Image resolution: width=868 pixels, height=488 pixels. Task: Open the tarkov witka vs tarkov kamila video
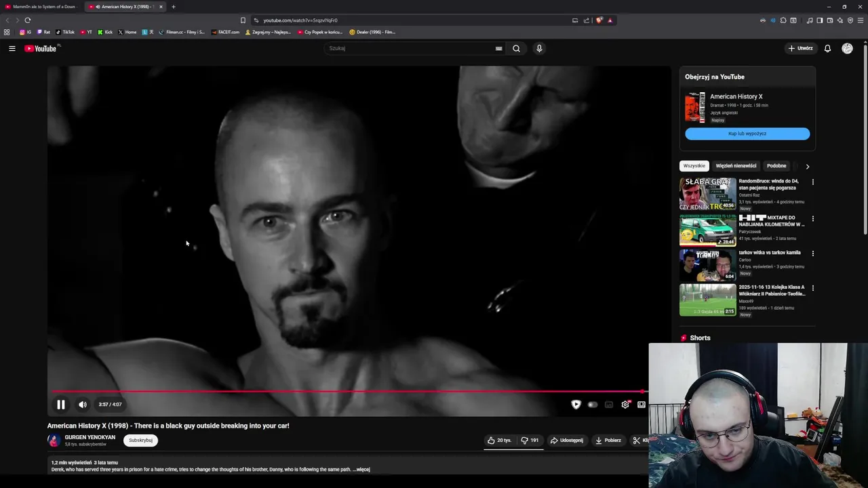(x=743, y=264)
